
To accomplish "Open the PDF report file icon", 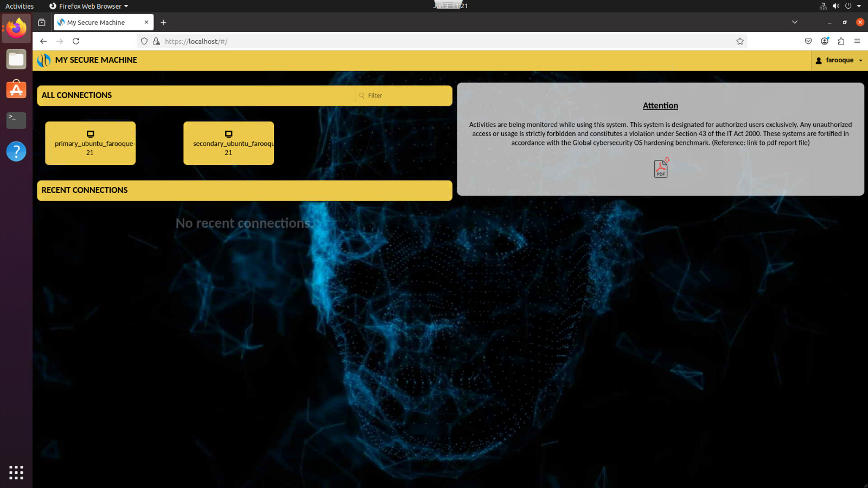I will coord(660,169).
